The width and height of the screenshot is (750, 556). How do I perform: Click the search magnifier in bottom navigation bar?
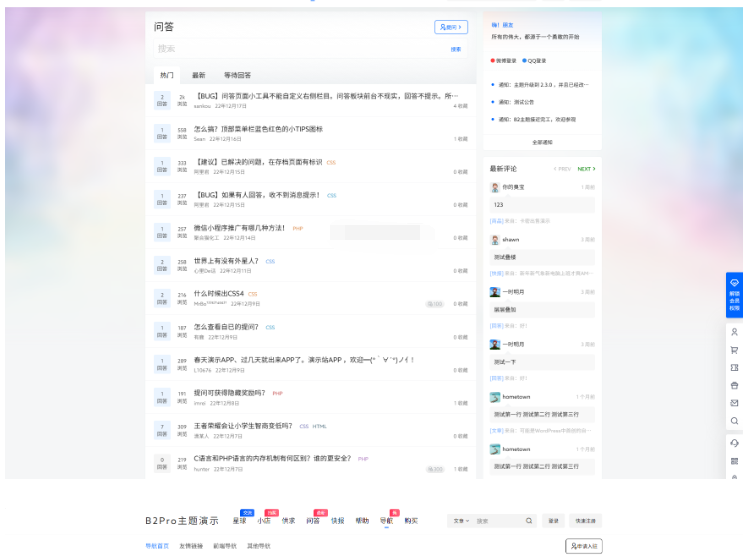point(529,521)
